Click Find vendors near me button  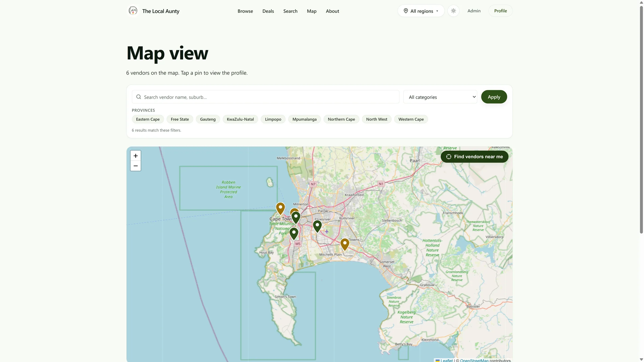pos(474,157)
